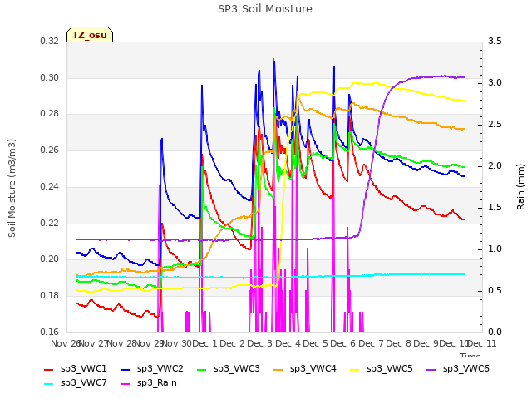The width and height of the screenshot is (532, 399).
Task: Click the TZ_osu label badge
Action: coord(90,35)
